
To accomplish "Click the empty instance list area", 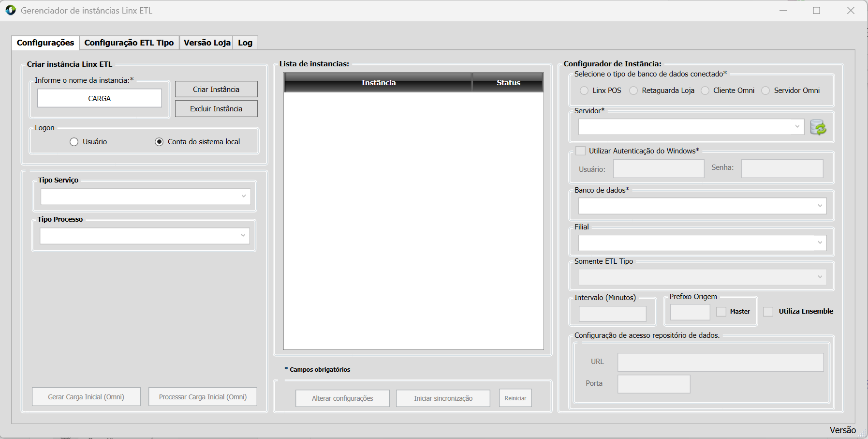I will [413, 221].
